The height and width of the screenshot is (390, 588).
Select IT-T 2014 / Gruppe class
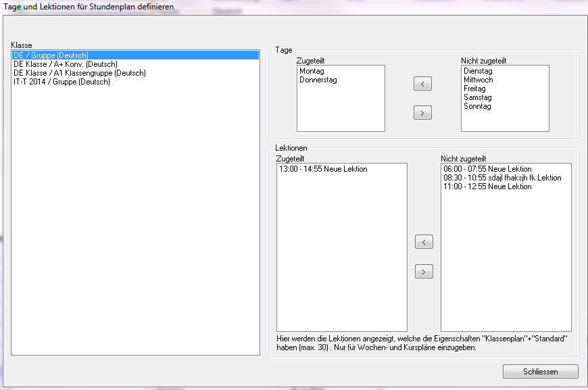pos(62,82)
